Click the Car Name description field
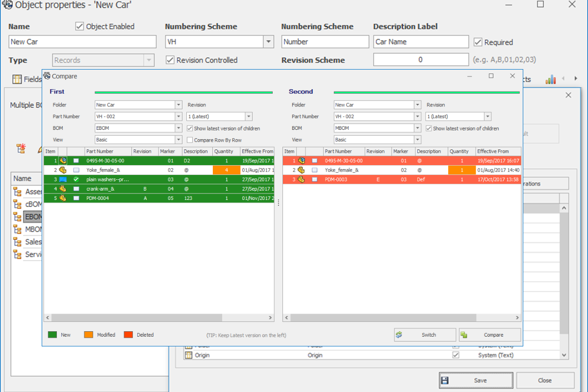 pyautogui.click(x=421, y=42)
